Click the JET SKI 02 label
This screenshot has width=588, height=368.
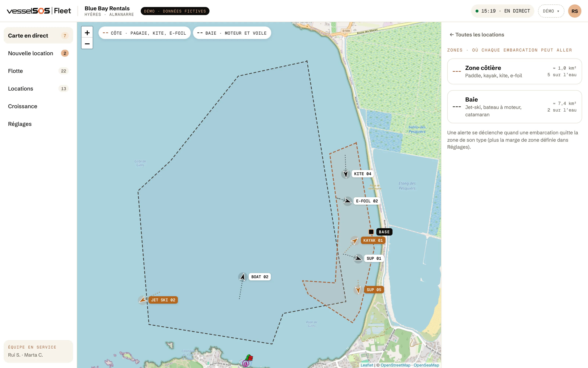click(163, 300)
